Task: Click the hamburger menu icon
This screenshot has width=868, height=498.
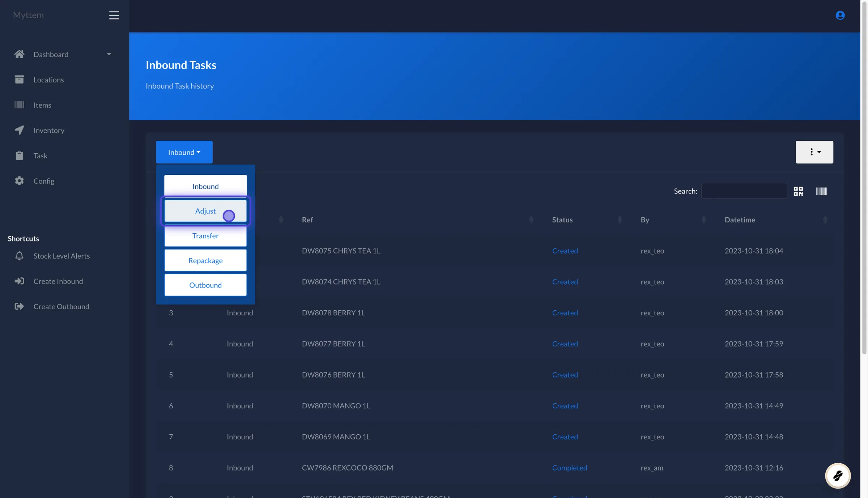Action: (114, 15)
